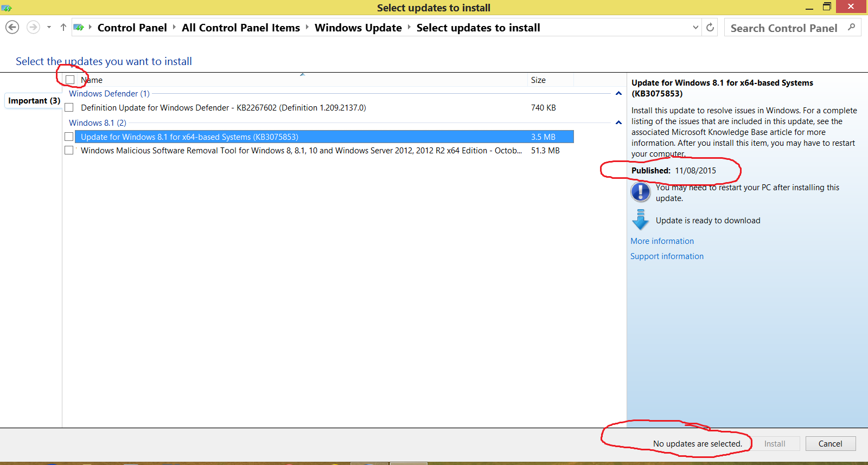
Task: Toggle the select-all checkbox beside Name
Action: [70, 80]
